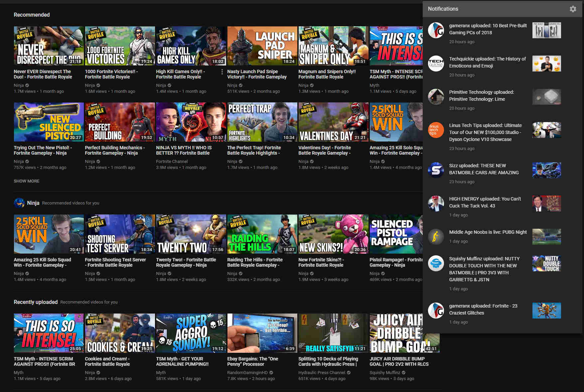
Task: Play Ninja vs Myth thumbnail
Action: pos(191,122)
